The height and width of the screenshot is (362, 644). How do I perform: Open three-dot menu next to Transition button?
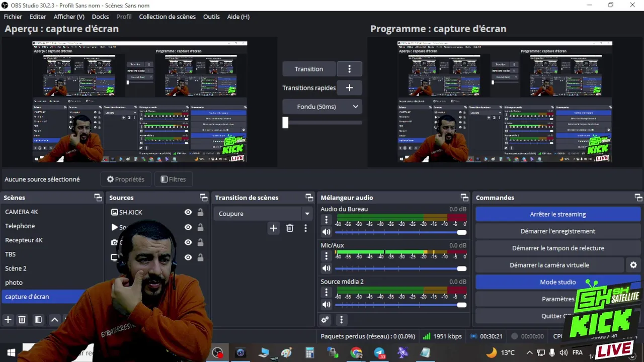tap(349, 69)
